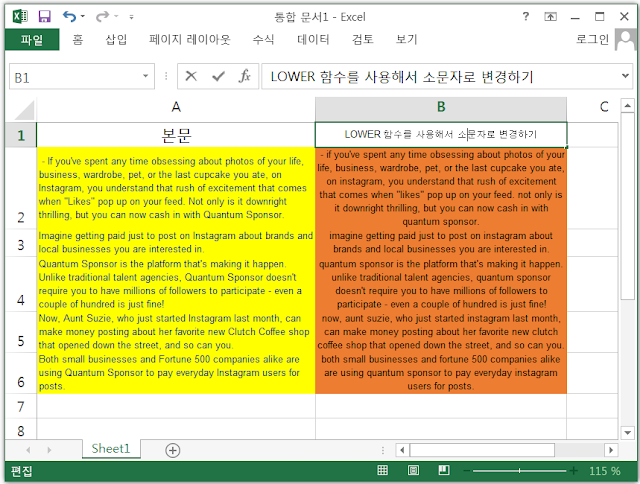Select row 2 header

(21, 188)
